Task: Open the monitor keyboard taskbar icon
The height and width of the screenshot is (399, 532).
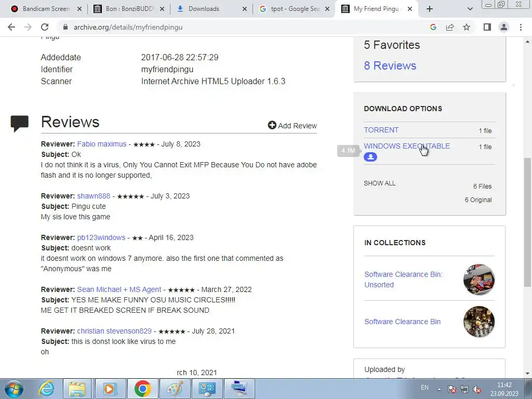Action: pyautogui.click(x=239, y=389)
